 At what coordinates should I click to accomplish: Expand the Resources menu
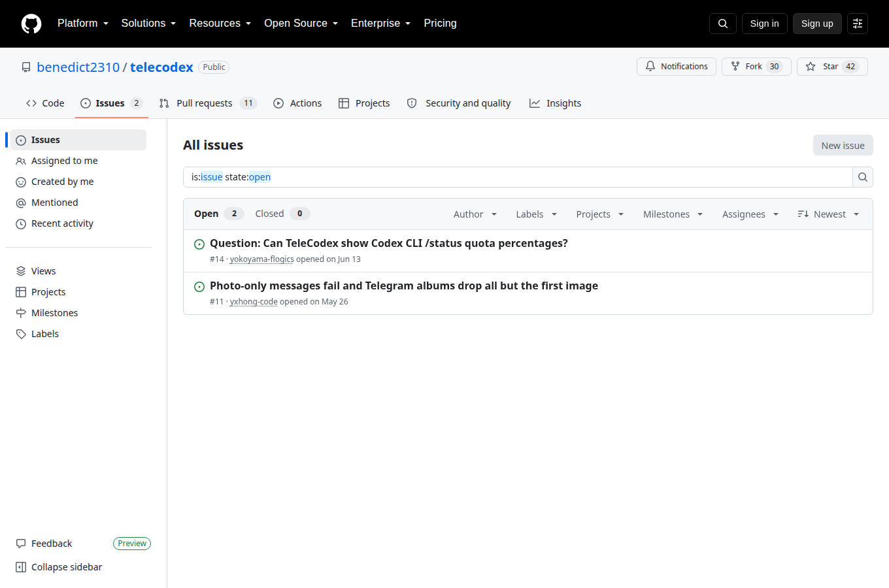(220, 24)
